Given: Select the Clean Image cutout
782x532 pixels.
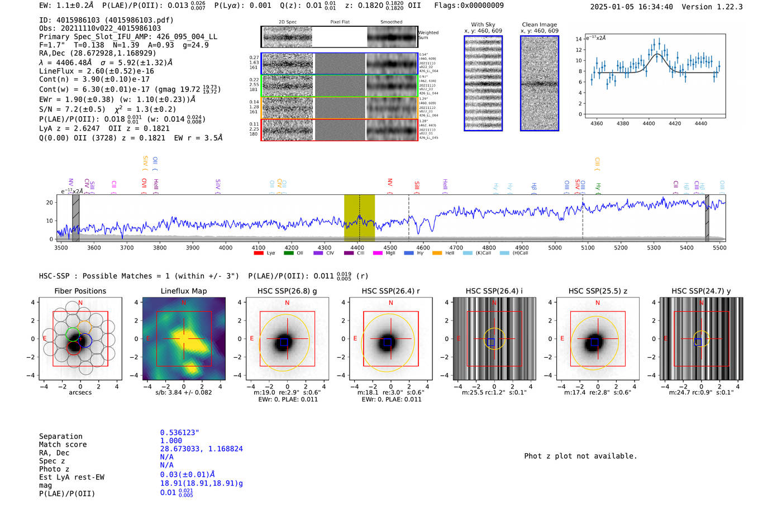Looking at the screenshot, I should click(x=540, y=83).
